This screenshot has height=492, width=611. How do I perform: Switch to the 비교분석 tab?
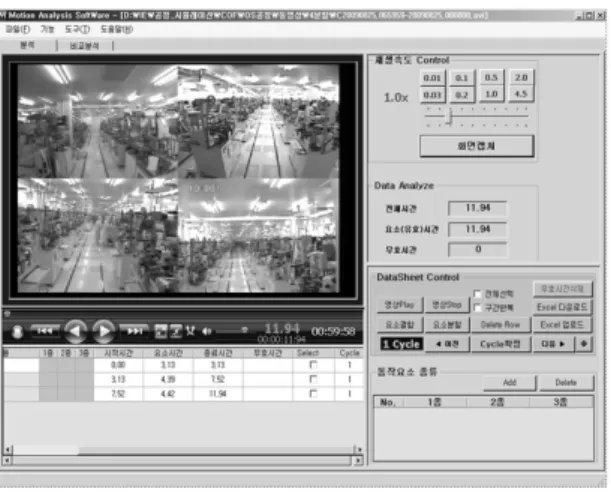pos(84,46)
